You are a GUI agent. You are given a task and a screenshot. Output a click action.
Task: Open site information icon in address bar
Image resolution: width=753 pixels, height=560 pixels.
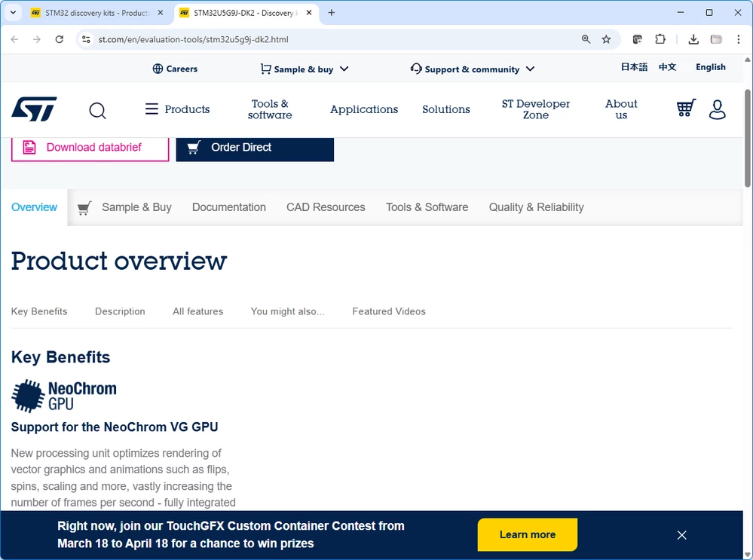coord(86,39)
